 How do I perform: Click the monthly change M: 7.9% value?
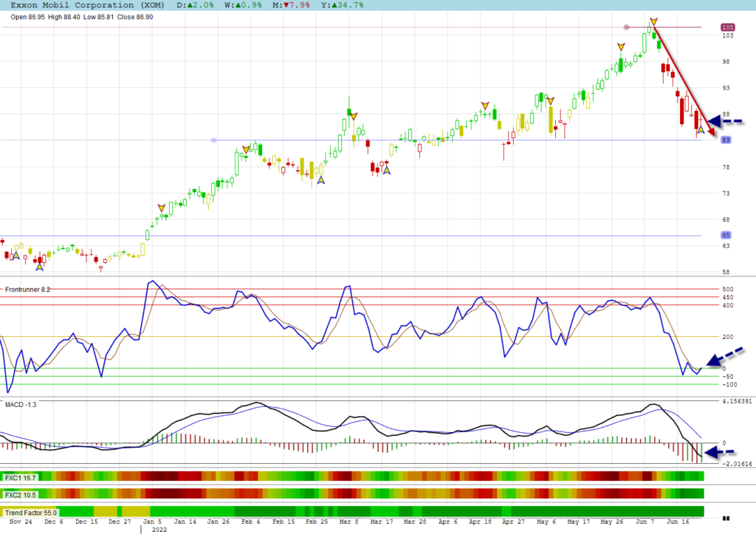click(291, 5)
